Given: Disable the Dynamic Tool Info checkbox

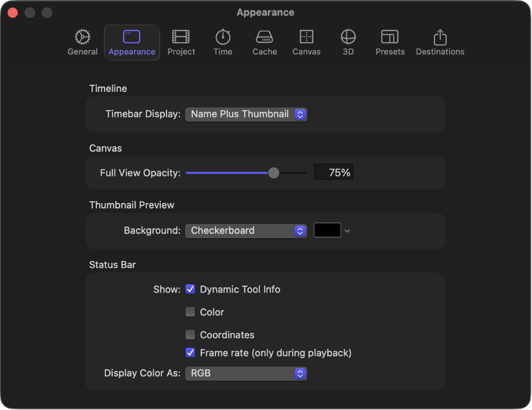Looking at the screenshot, I should 190,289.
